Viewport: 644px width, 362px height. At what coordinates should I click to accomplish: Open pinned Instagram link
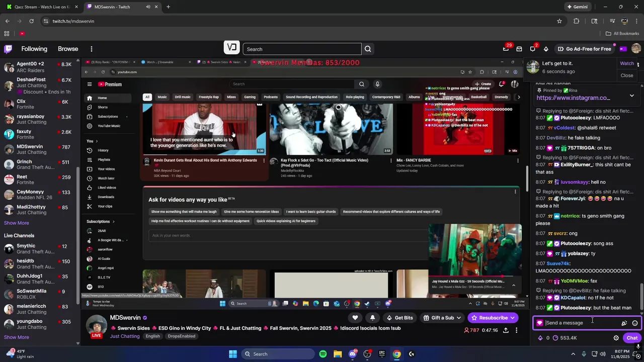click(x=573, y=98)
